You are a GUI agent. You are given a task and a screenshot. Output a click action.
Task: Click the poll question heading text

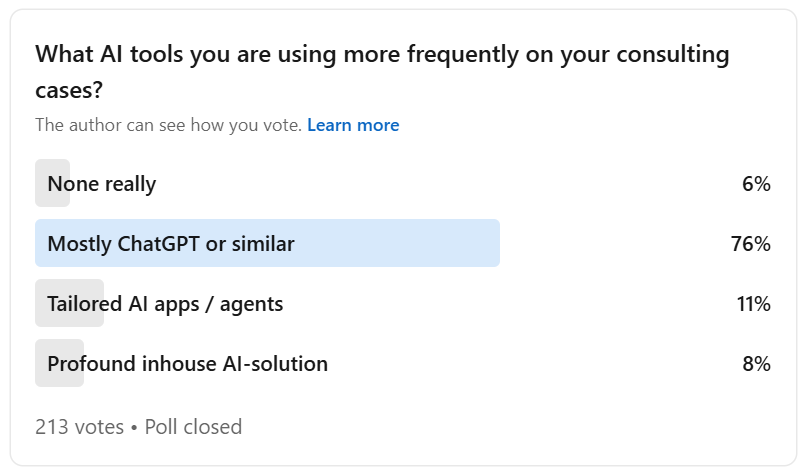point(382,71)
